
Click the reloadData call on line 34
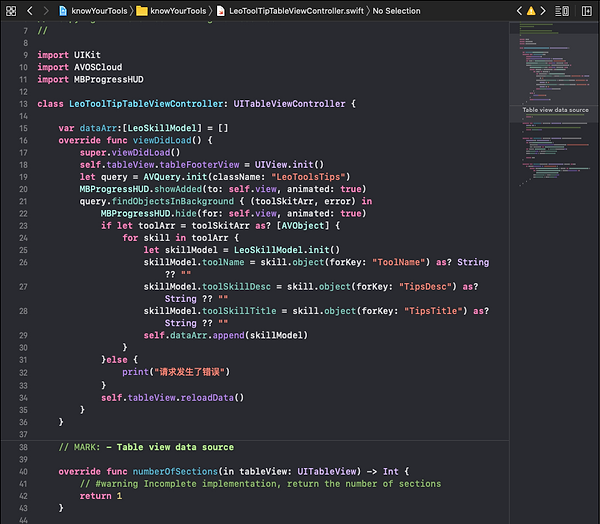coord(207,398)
